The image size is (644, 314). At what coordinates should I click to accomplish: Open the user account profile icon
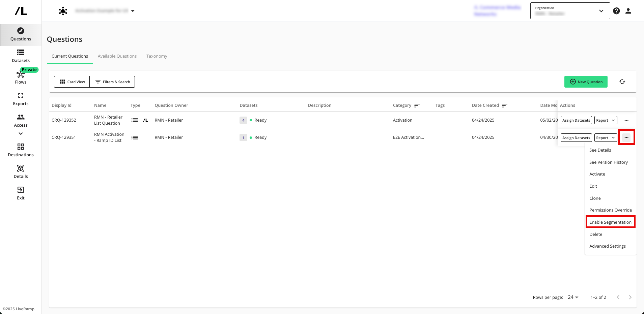click(x=628, y=11)
